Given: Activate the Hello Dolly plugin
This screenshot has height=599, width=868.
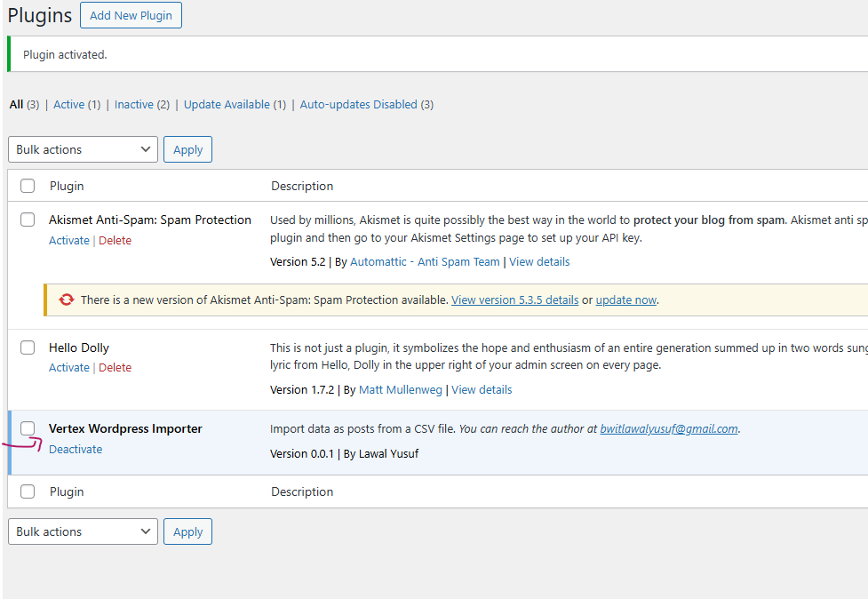Looking at the screenshot, I should tap(69, 368).
